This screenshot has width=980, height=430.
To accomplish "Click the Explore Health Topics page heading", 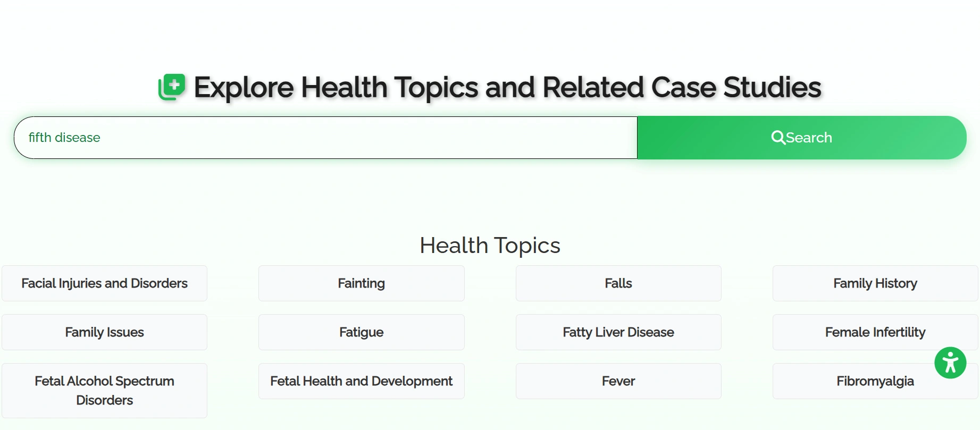I will tap(507, 87).
